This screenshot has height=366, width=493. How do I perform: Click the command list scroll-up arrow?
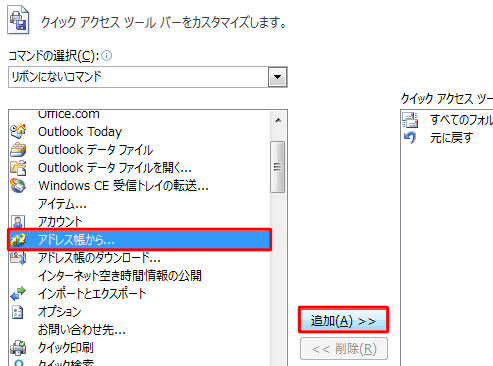click(x=278, y=120)
